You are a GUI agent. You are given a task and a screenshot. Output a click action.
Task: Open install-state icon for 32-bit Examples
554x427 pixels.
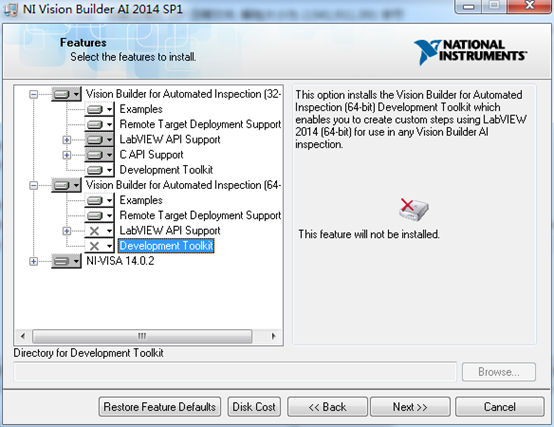point(99,109)
